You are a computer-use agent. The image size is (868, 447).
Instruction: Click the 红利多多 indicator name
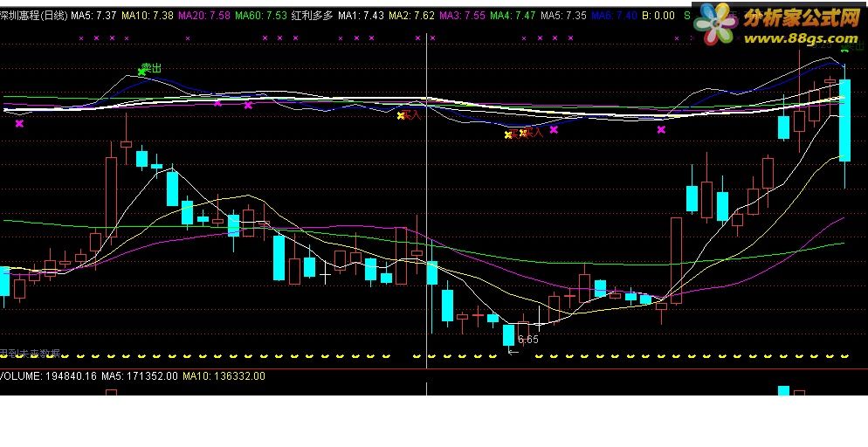313,16
